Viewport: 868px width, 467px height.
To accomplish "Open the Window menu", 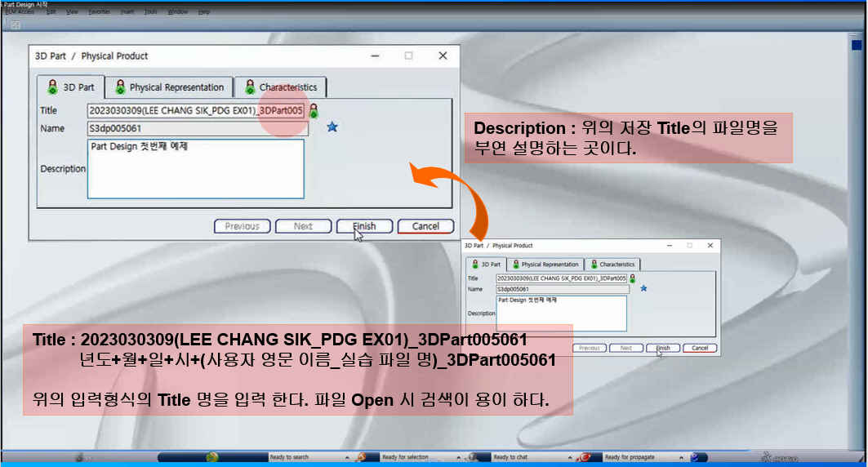I will pos(178,11).
